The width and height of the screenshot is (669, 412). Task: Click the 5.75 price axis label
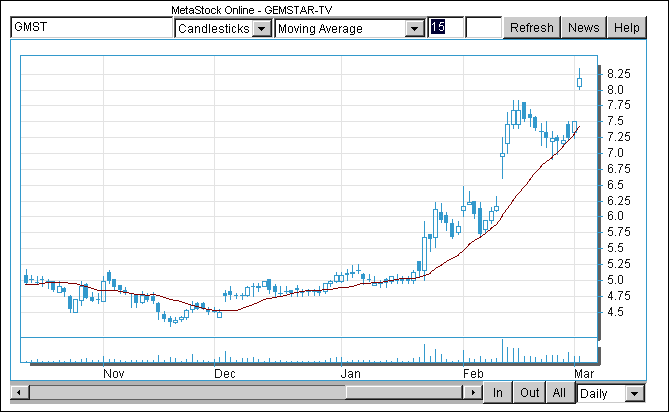[x=619, y=232]
